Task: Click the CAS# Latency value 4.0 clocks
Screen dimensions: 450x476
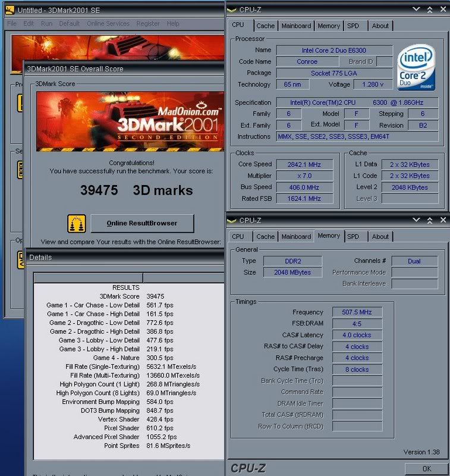Action: pos(357,335)
